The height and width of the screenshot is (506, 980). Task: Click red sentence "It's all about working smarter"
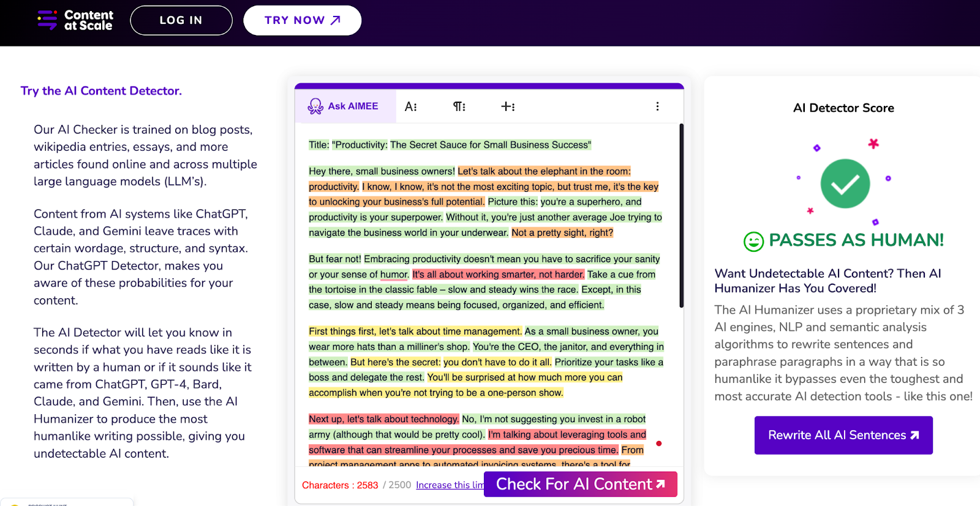[498, 274]
